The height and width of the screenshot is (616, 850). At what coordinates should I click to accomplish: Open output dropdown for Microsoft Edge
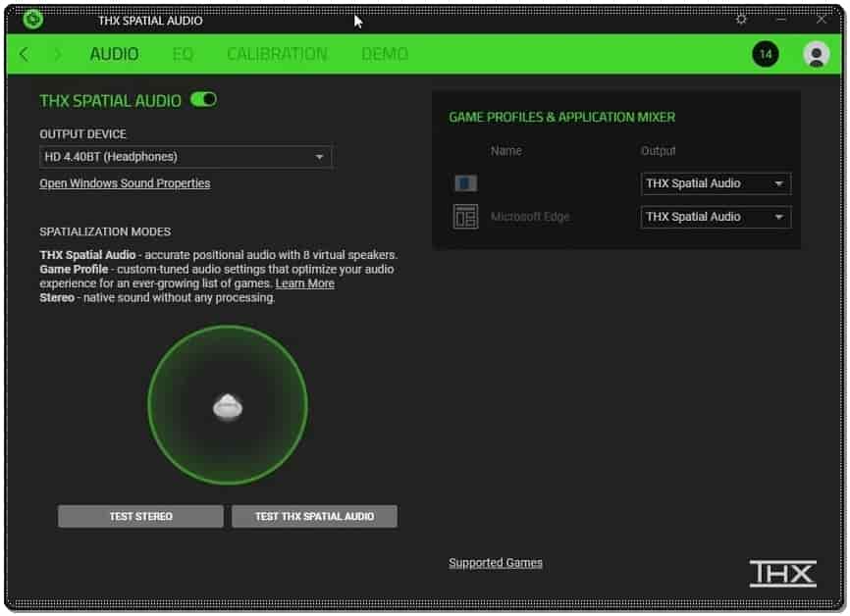click(x=716, y=217)
